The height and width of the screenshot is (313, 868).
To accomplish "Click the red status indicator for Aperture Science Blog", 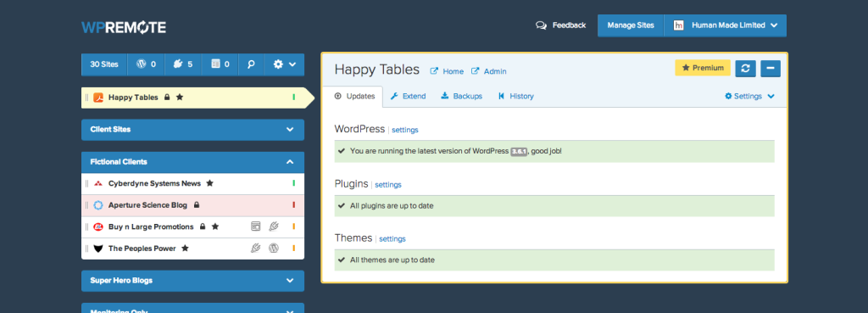I will click(x=294, y=205).
